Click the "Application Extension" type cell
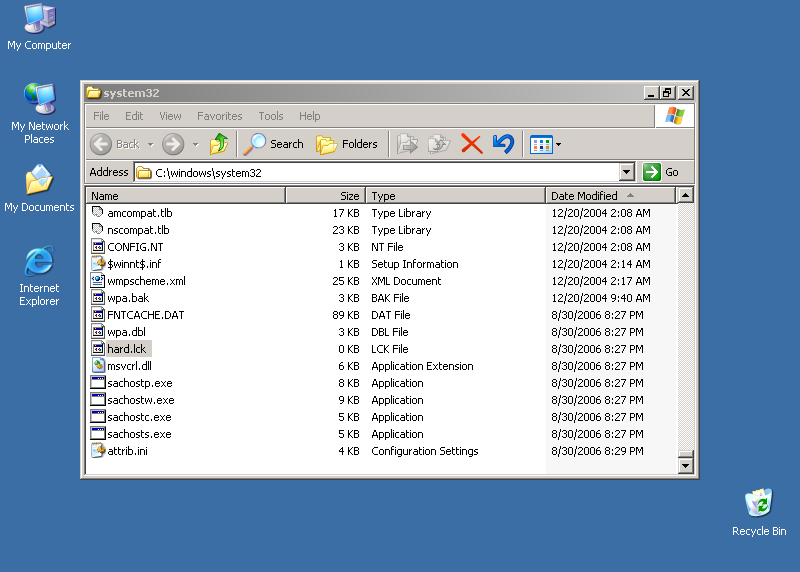Viewport: 800px width, 572px height. click(x=422, y=366)
